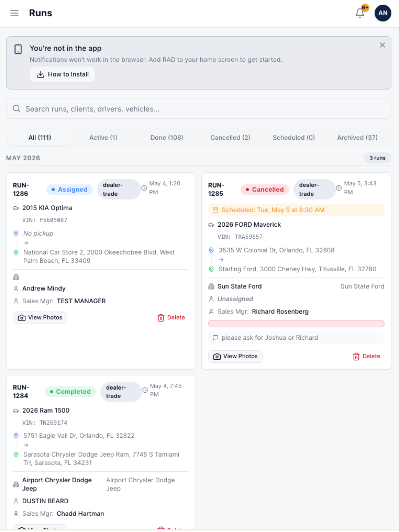This screenshot has height=532, width=399.
Task: Click the dealer-trade tag on RUN-1286
Action: [x=119, y=189]
